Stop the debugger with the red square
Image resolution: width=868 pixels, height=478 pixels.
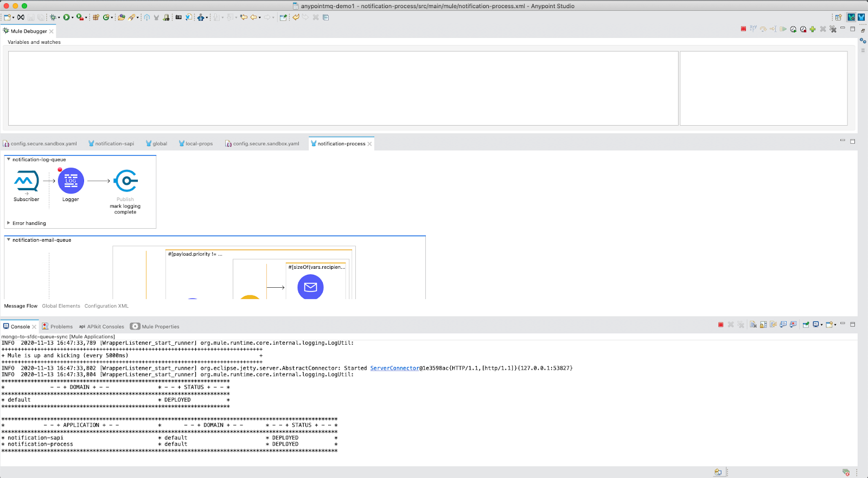pos(743,29)
